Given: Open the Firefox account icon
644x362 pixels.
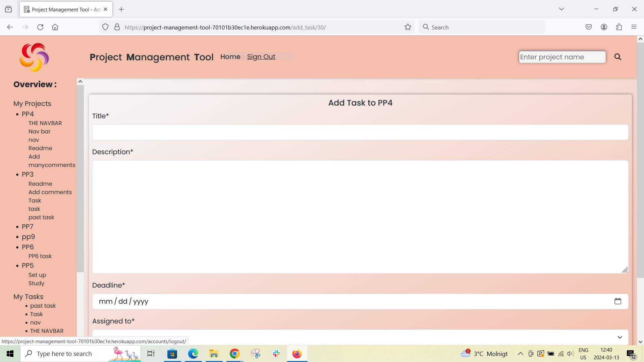Looking at the screenshot, I should [x=604, y=27].
